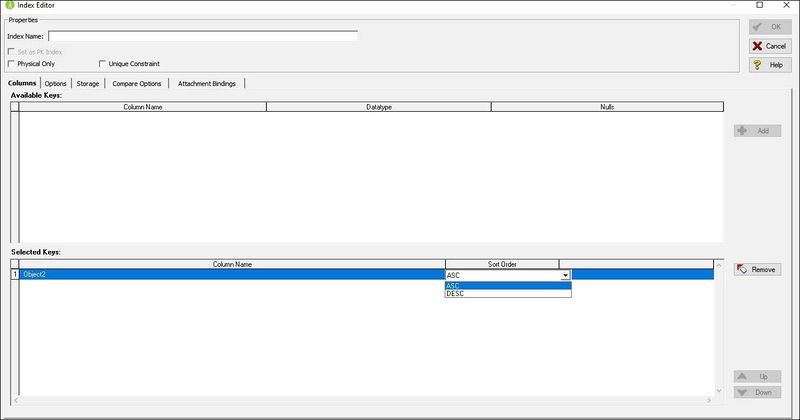This screenshot has height=420, width=800.
Task: Enable the Physical Only checkbox
Action: [11, 63]
